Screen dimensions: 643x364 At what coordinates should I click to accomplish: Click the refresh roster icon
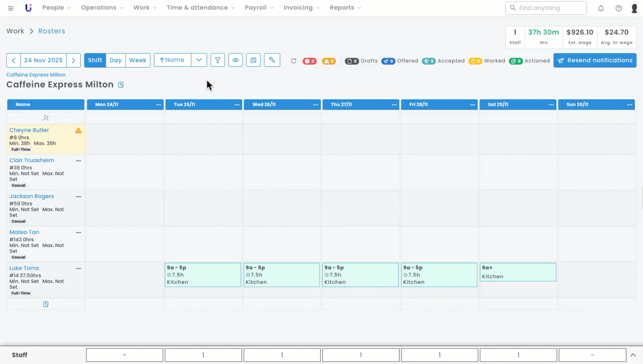coord(293,61)
